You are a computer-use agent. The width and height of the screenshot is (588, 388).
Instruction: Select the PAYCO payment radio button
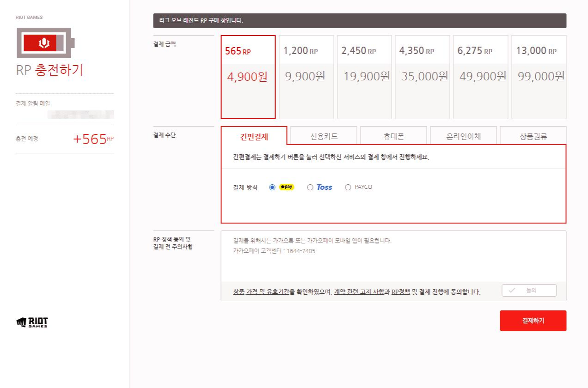347,187
